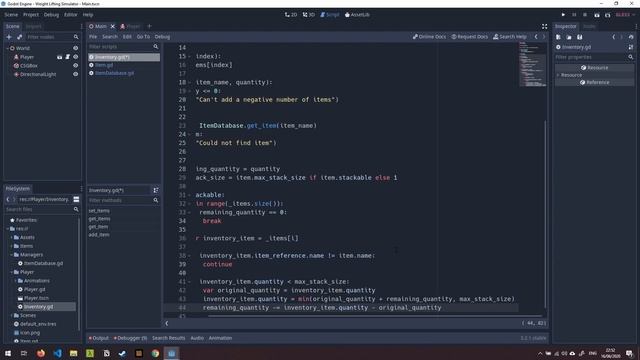The height and width of the screenshot is (360, 640).
Task: Open Search Help
Action: pyautogui.click(x=510, y=37)
